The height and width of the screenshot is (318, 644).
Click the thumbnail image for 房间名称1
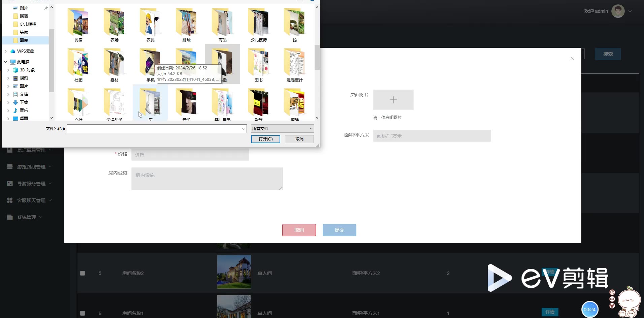(234, 307)
